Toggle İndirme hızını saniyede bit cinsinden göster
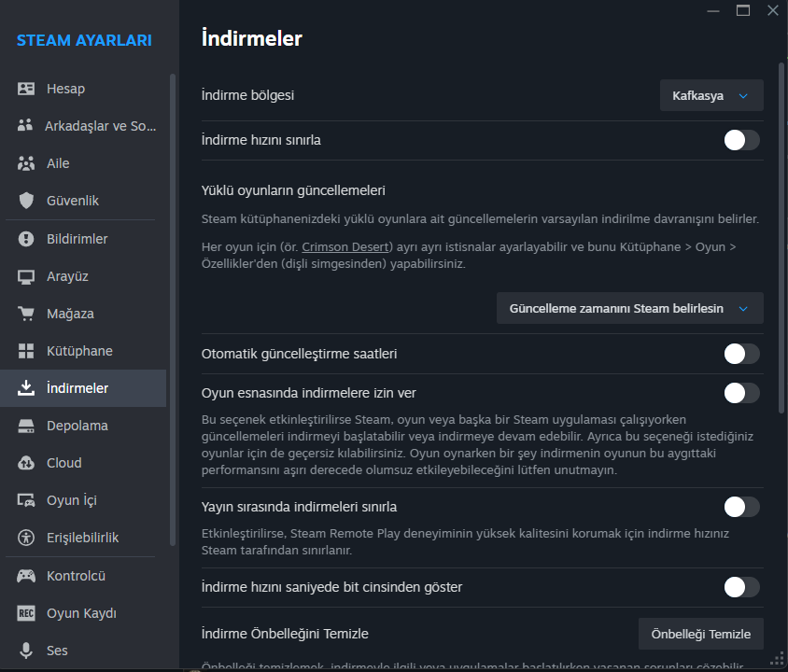 click(741, 587)
